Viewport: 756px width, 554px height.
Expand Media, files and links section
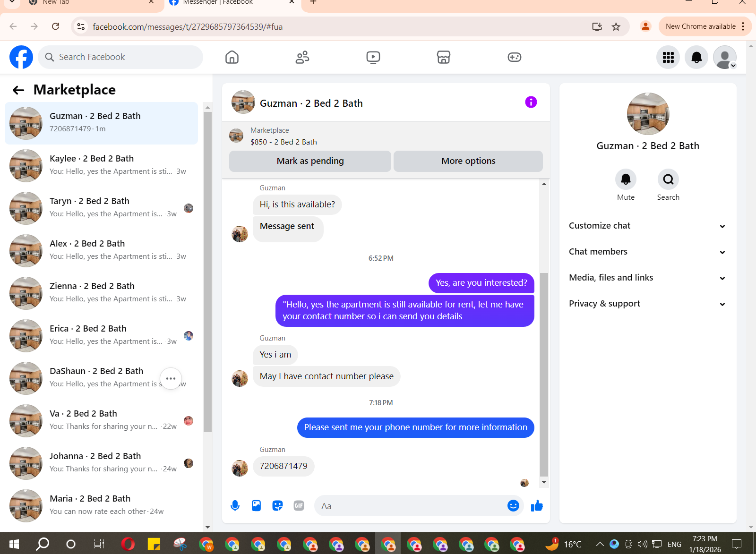tap(647, 278)
